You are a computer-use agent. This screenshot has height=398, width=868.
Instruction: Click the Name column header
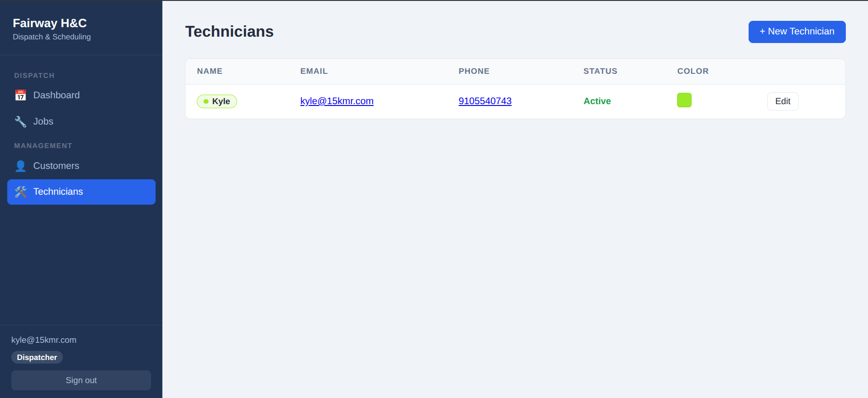pyautogui.click(x=209, y=71)
